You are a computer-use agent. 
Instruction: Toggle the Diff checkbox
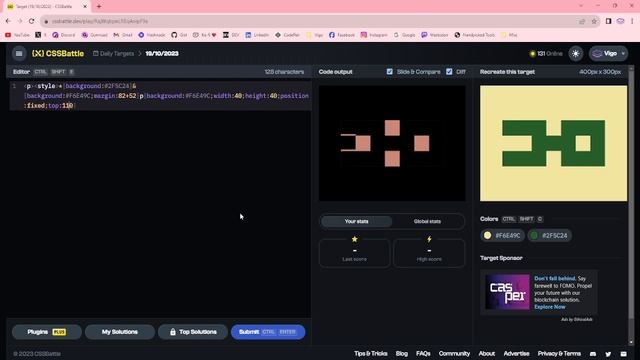coord(449,71)
